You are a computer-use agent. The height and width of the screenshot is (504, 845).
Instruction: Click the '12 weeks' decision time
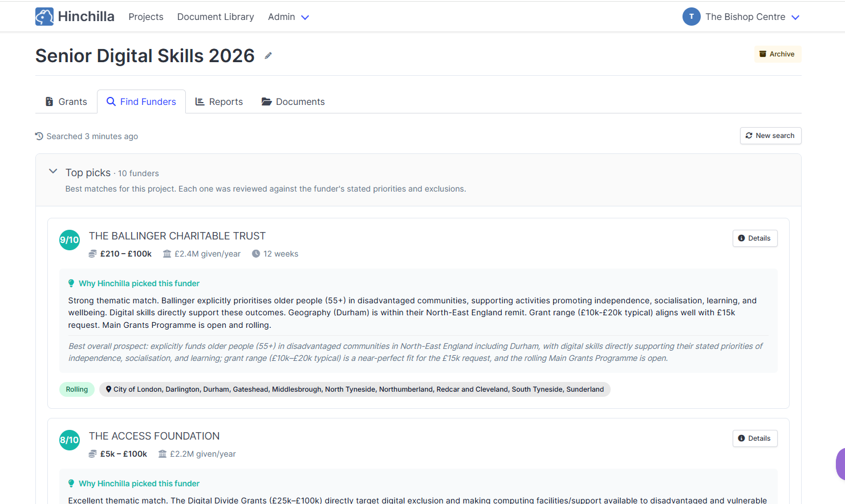coord(281,254)
